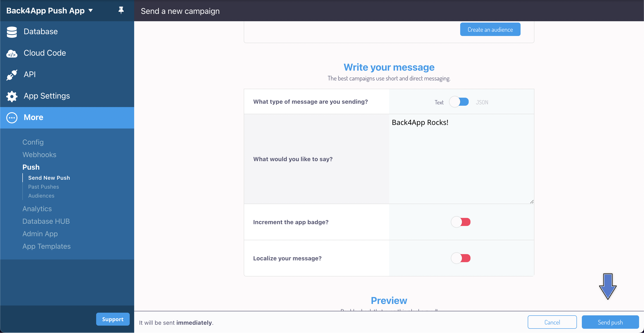Click the API plug icon

(12, 75)
